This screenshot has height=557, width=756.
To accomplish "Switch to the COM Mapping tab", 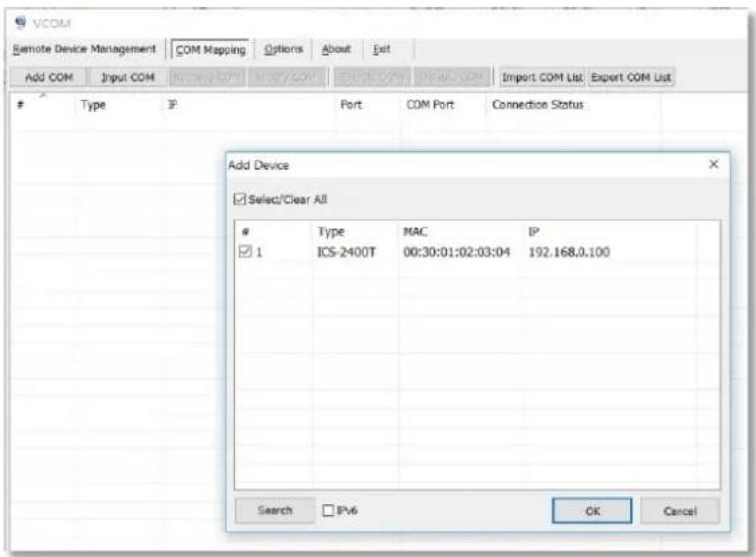I will pos(211,50).
